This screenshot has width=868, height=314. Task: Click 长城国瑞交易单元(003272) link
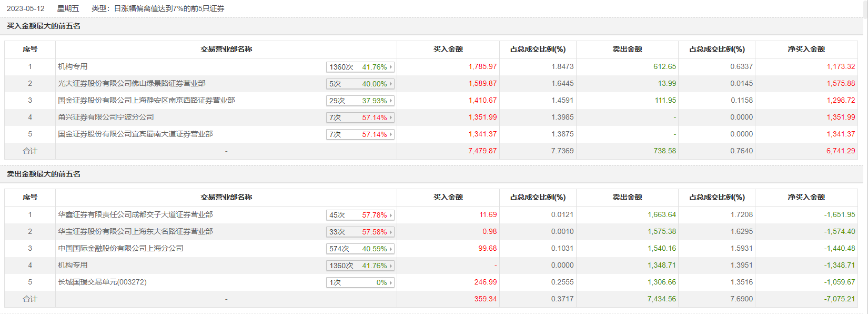(x=102, y=282)
